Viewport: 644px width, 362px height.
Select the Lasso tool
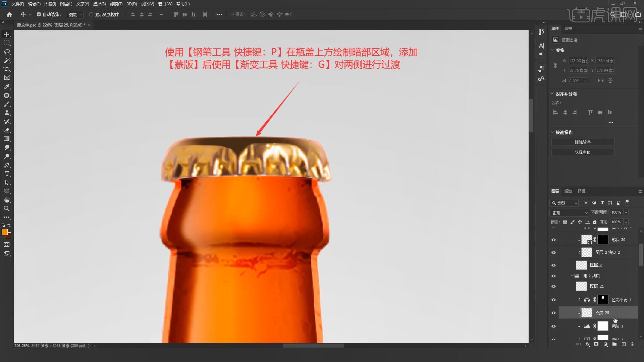pos(7,52)
